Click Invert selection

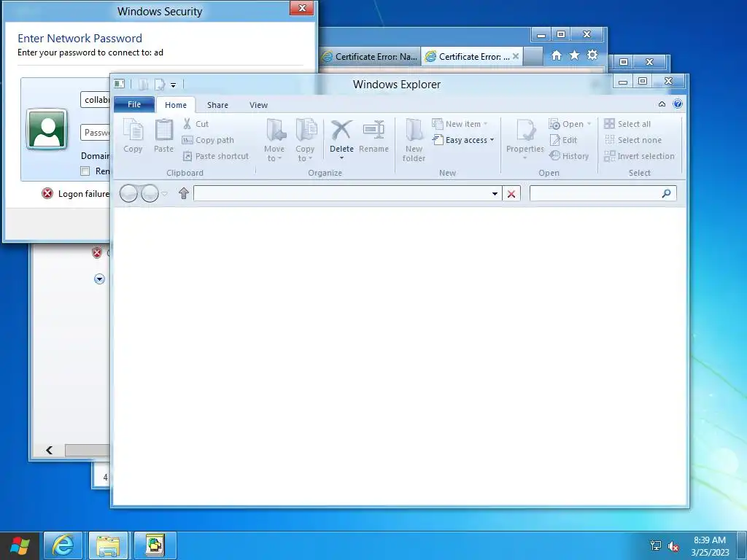coord(639,156)
